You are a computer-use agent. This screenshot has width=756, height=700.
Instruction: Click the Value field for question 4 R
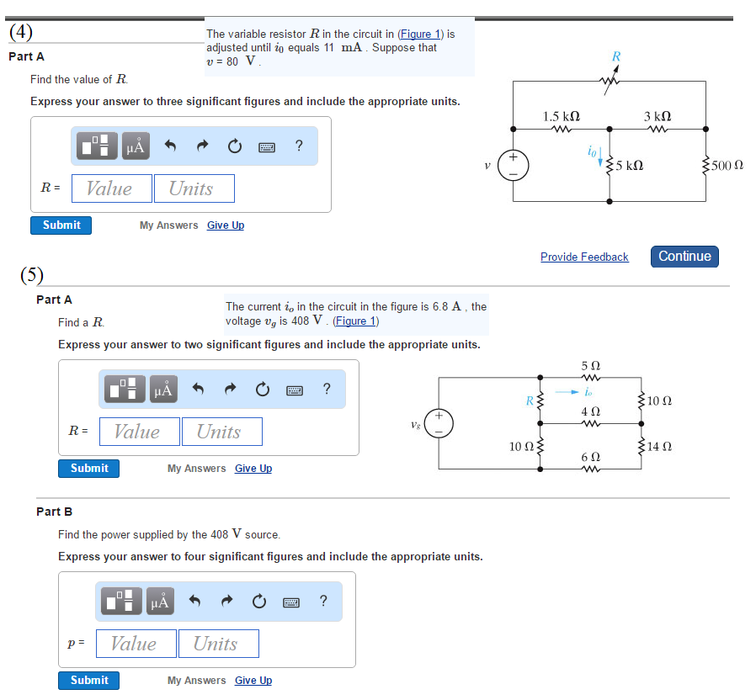pyautogui.click(x=111, y=188)
